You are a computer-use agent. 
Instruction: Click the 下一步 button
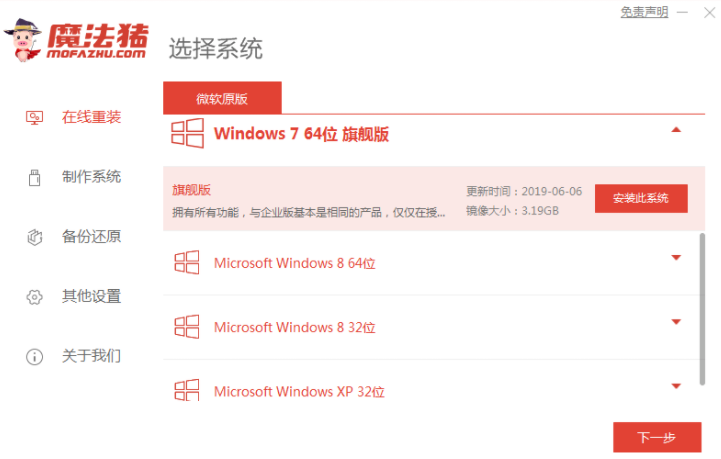tap(657, 437)
